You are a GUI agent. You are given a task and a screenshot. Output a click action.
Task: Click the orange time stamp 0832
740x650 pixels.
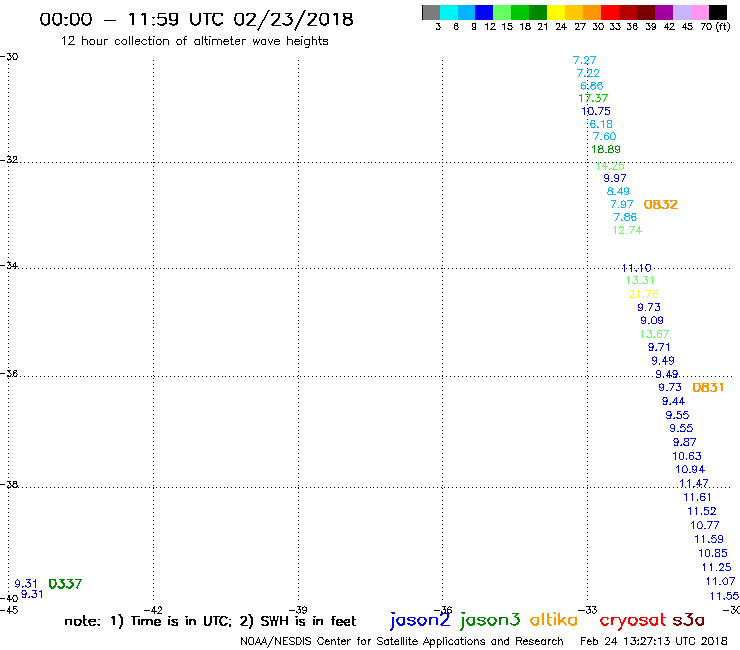click(661, 204)
